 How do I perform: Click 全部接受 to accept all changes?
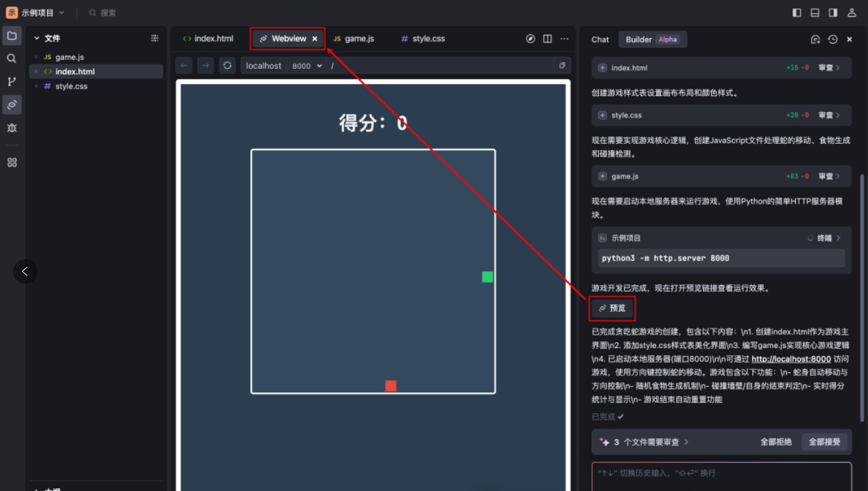(824, 442)
